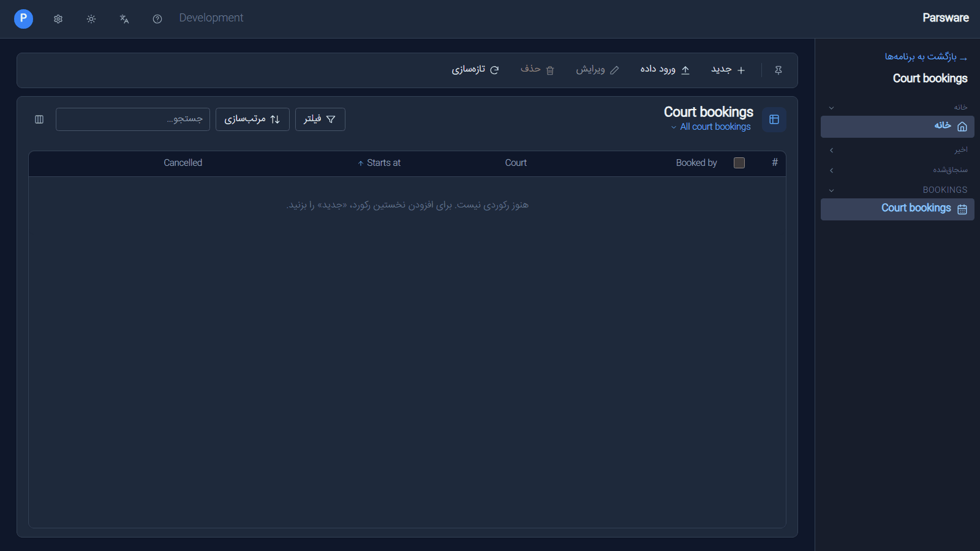Image resolution: width=980 pixels, height=551 pixels.
Task: Pin the toolbar with the pin icon
Action: [x=778, y=70]
